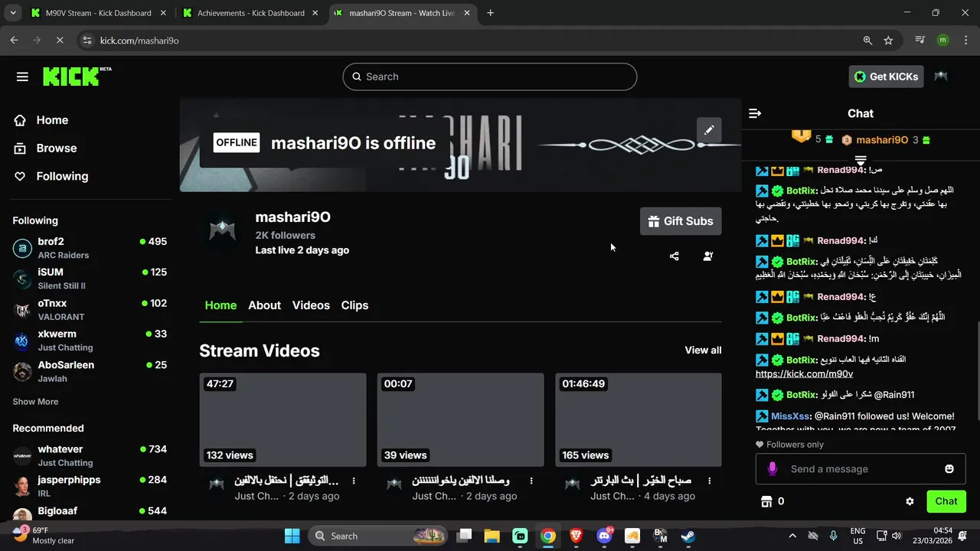
Task: Open the 00:07 stream video thumbnail
Action: [460, 419]
